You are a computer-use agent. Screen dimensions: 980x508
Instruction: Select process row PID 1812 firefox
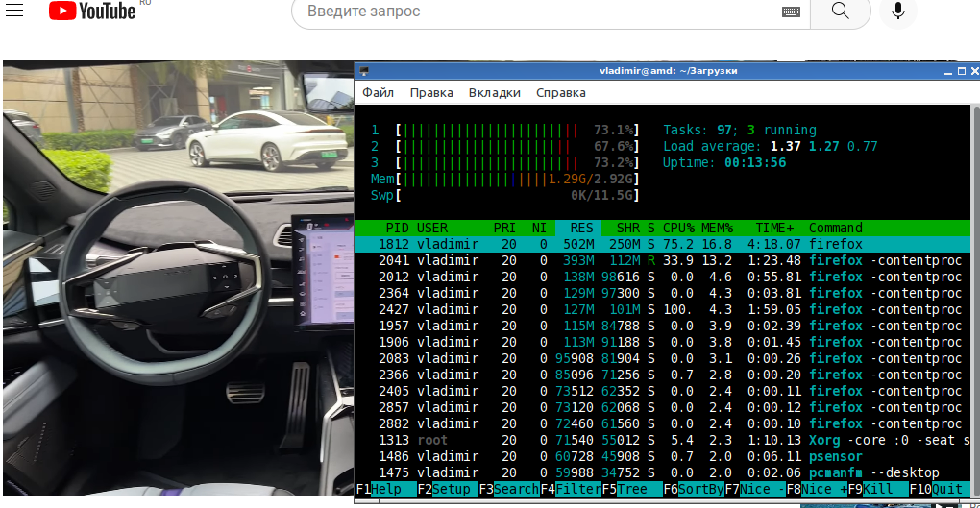click(x=663, y=244)
